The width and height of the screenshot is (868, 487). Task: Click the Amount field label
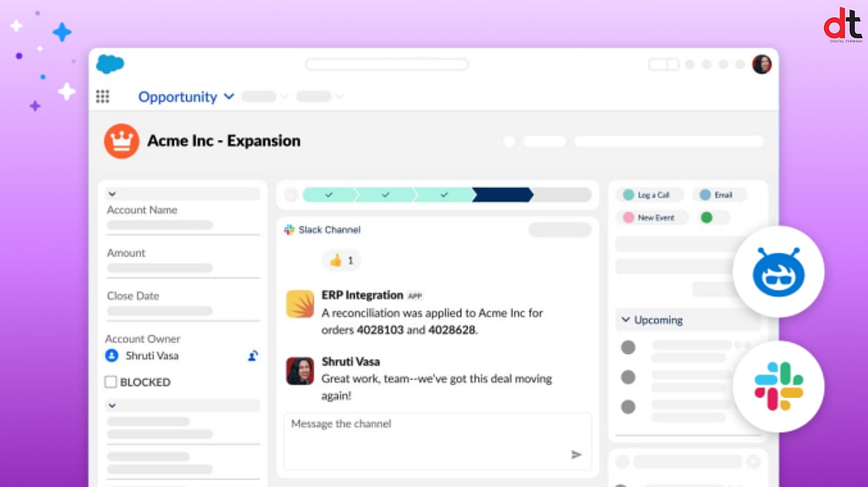point(126,253)
